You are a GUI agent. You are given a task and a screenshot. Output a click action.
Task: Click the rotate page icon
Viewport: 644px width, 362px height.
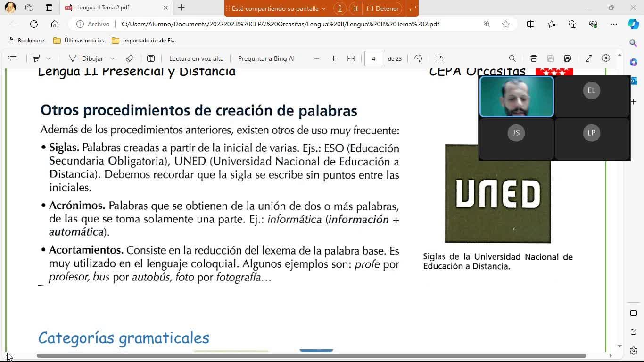pos(418,58)
